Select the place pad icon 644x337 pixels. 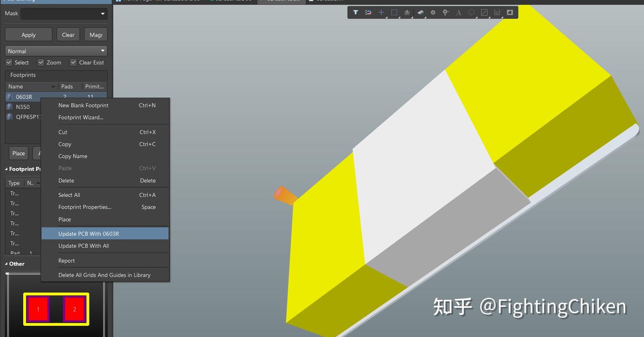(433, 13)
